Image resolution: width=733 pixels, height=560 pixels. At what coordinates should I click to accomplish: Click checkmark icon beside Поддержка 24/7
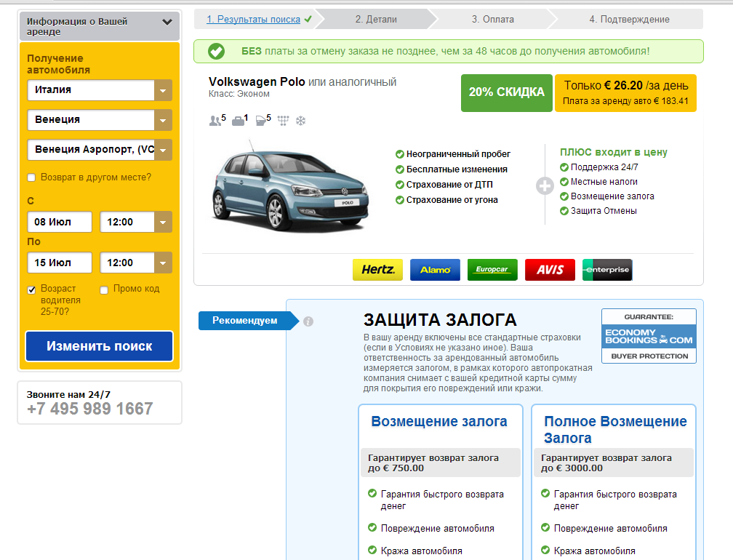click(x=564, y=167)
